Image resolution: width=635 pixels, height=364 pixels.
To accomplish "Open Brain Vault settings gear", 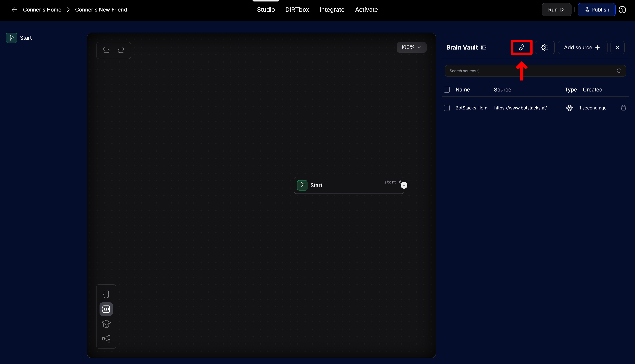I will coord(545,47).
